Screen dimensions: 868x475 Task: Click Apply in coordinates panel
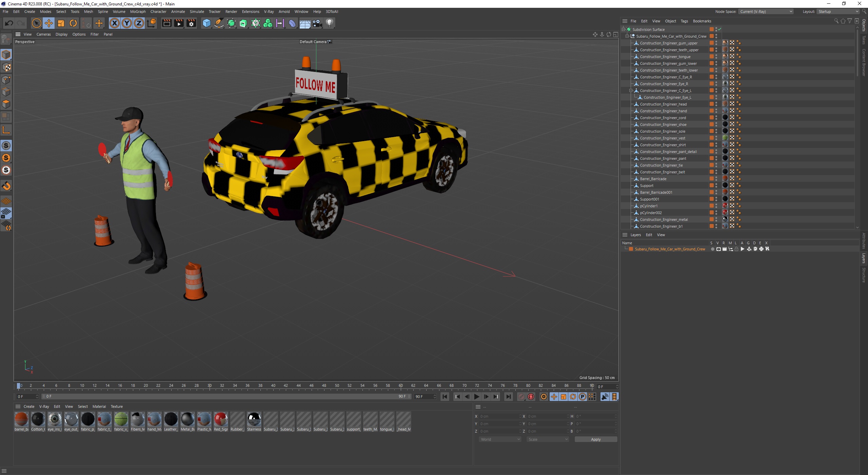click(x=596, y=439)
